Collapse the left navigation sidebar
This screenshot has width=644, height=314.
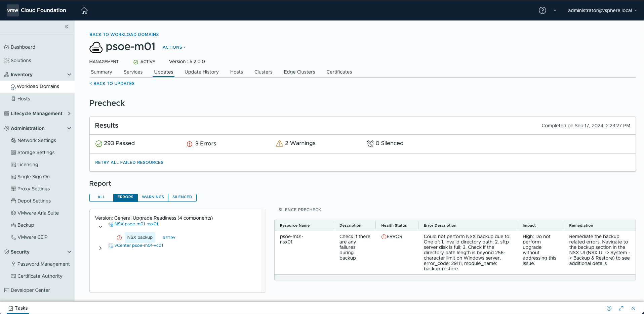click(x=66, y=27)
